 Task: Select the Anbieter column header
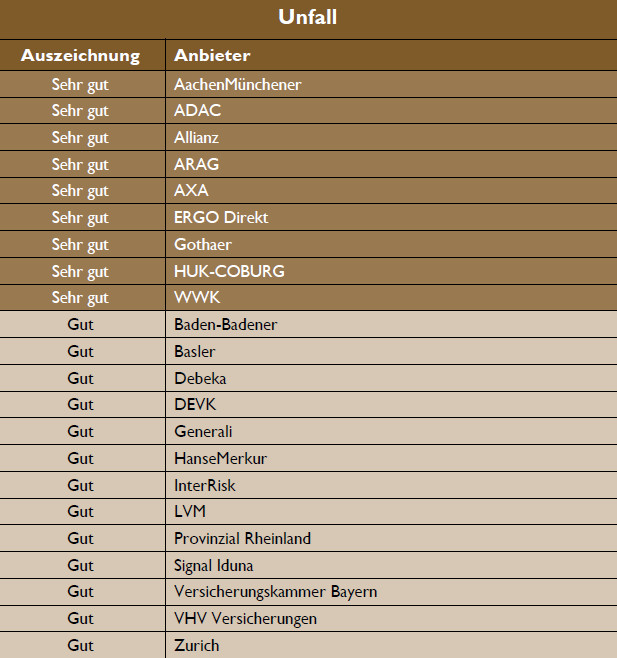212,55
